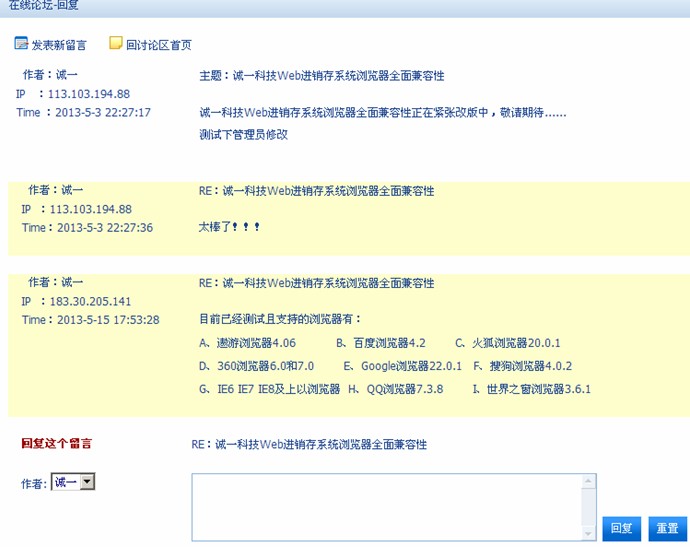Select the line 测试下管理员修改
690x552 pixels.
pyautogui.click(x=243, y=135)
